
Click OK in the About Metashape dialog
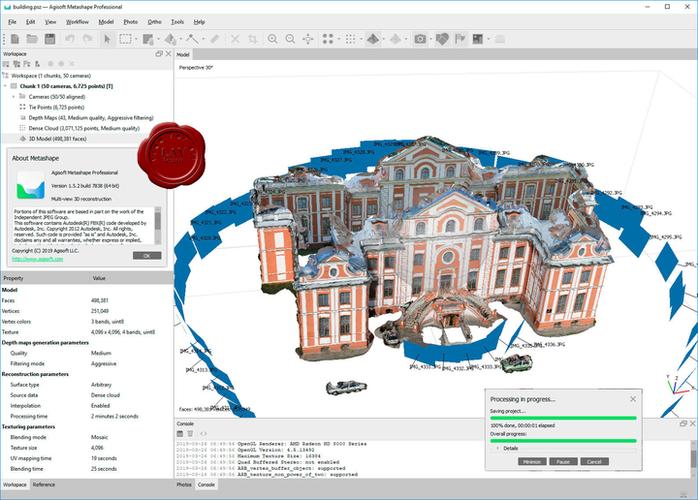(x=145, y=255)
